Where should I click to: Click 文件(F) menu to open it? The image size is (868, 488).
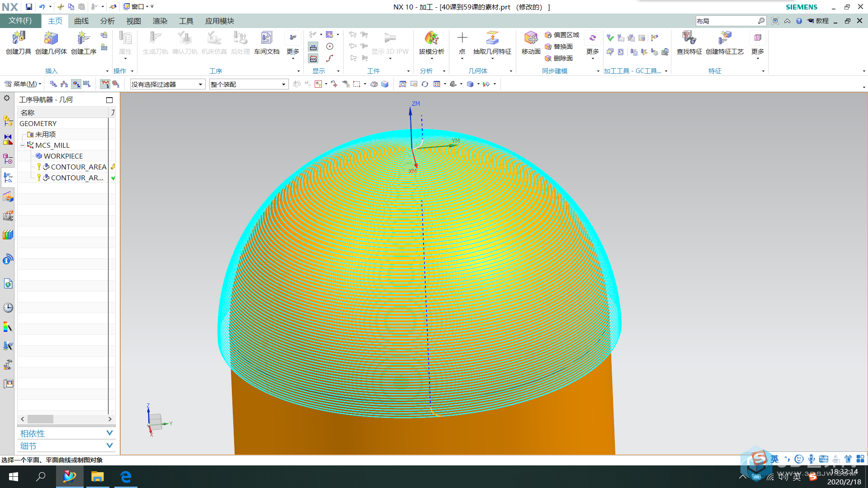tap(20, 21)
